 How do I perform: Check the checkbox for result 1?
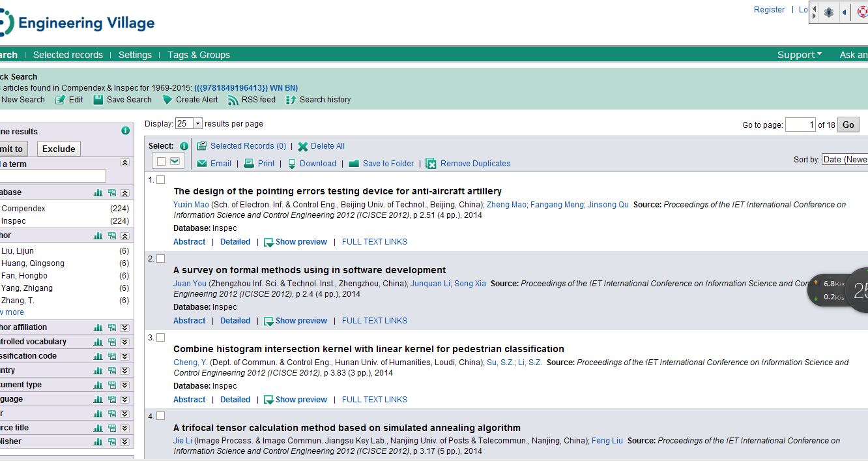tap(161, 180)
